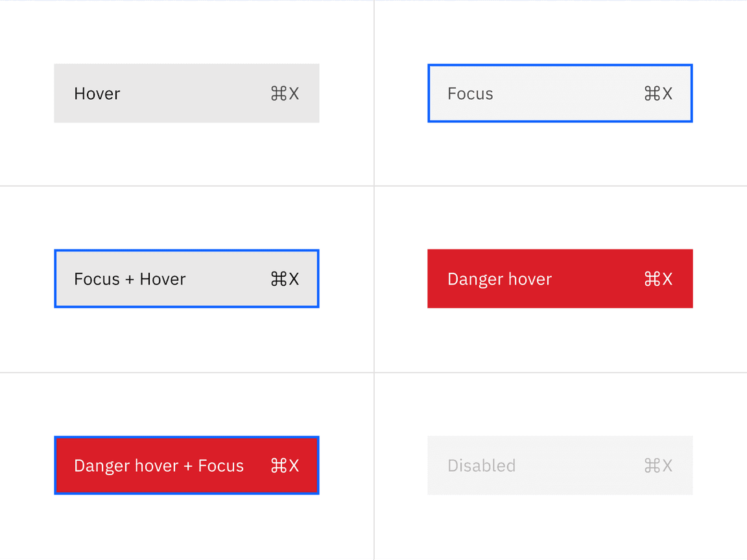Click the Hover text label

click(97, 93)
